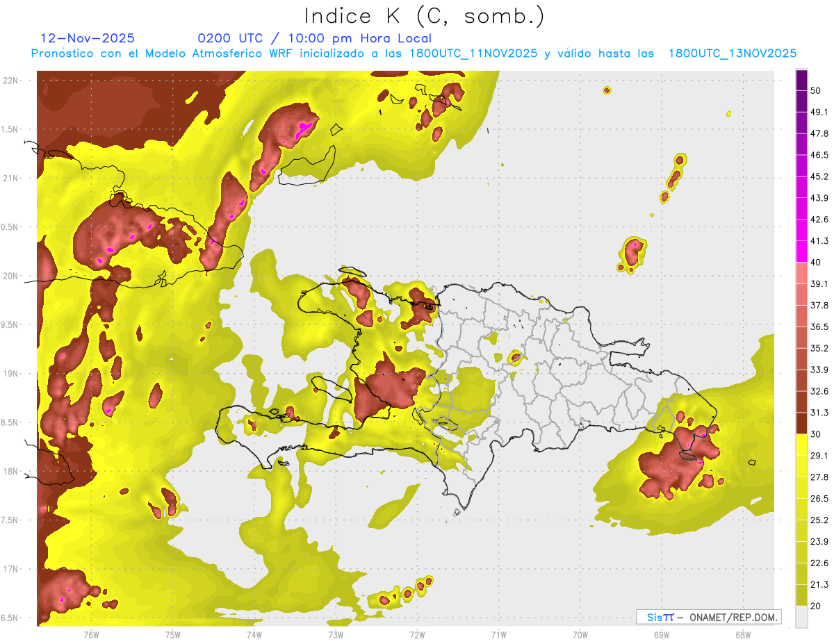Image resolution: width=834 pixels, height=644 pixels.
Task: Click the "0.5N" latitude axis label
Action: pyautogui.click(x=10, y=227)
